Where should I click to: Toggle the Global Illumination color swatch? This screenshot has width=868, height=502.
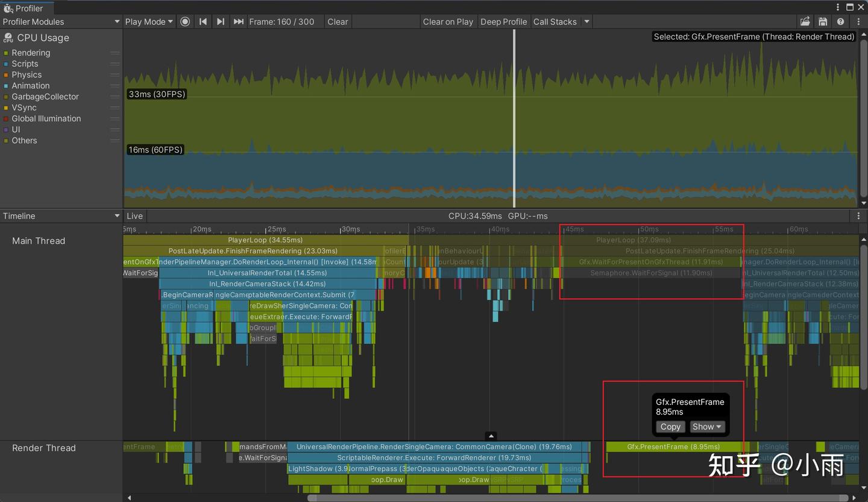(x=6, y=119)
